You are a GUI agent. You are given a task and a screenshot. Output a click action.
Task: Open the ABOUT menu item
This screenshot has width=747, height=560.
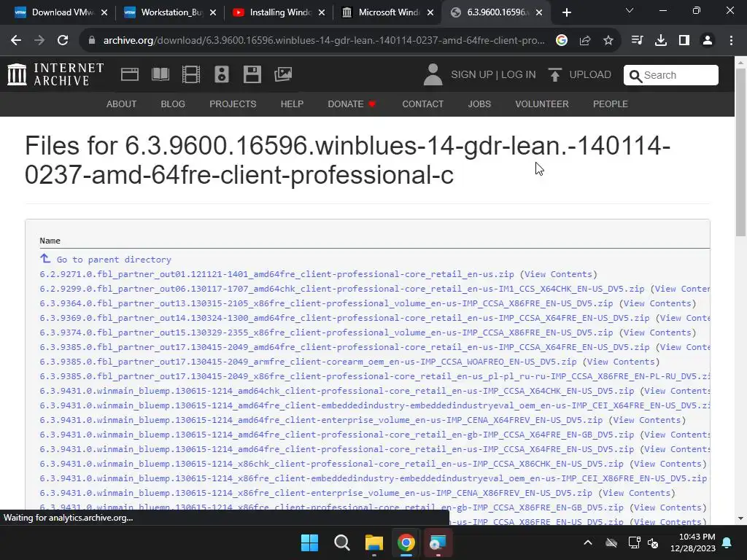pos(122,104)
